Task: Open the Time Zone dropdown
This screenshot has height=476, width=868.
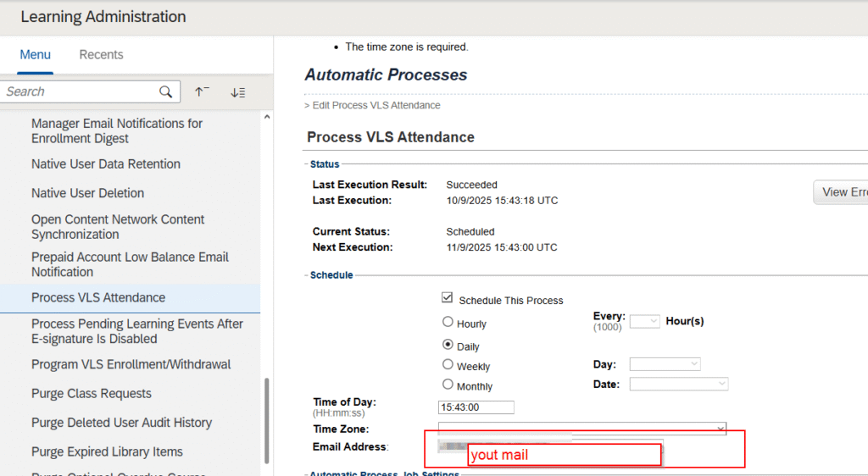Action: pyautogui.click(x=581, y=429)
